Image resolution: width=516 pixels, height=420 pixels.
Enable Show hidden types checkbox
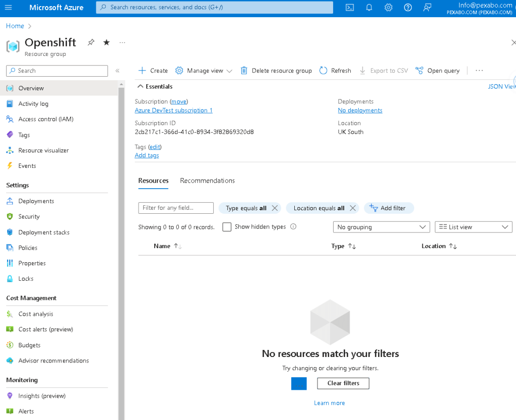227,227
